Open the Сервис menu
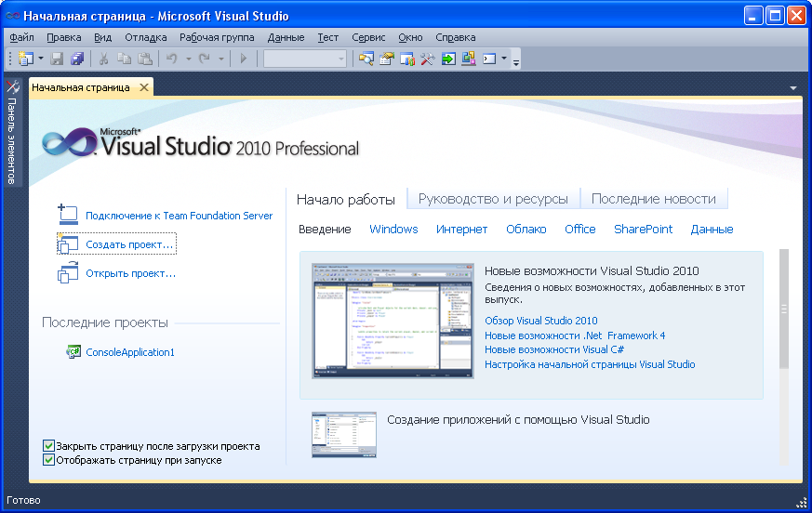This screenshot has width=812, height=513. pos(368,37)
